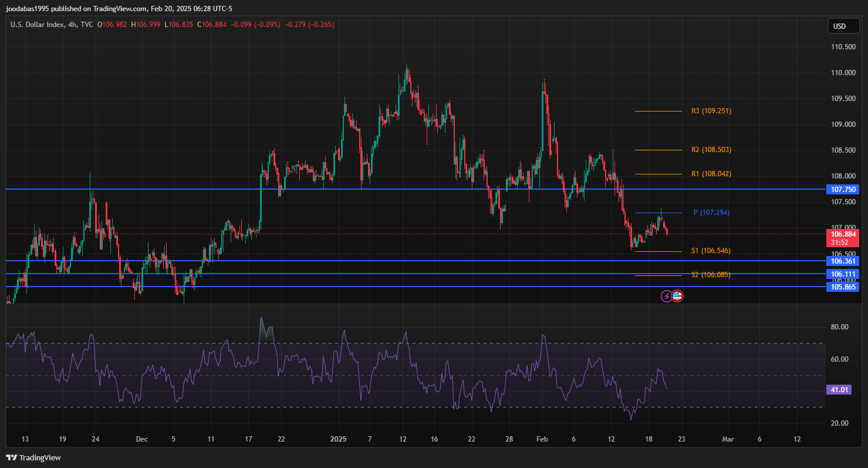Click the 110.500 price scale value
This screenshot has width=868, height=468.
[842, 47]
